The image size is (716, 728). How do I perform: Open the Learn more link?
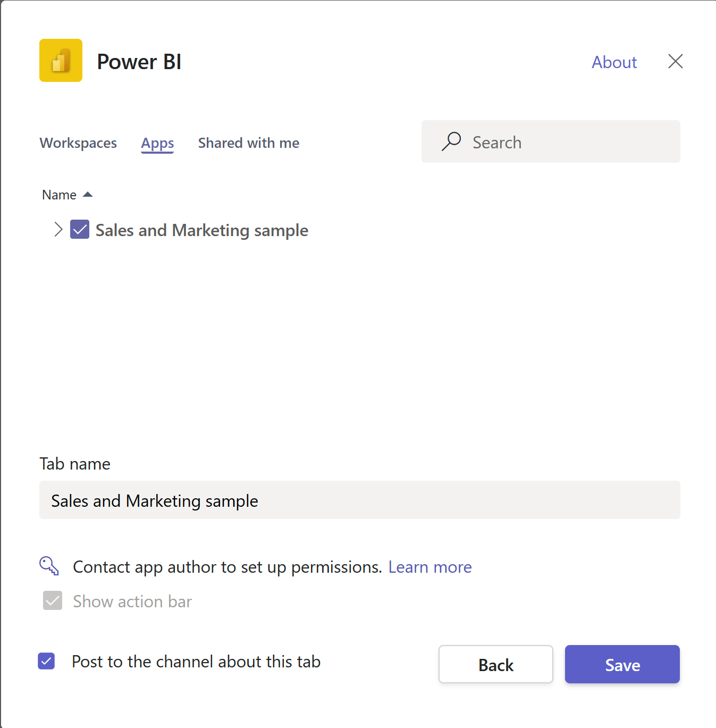(429, 566)
